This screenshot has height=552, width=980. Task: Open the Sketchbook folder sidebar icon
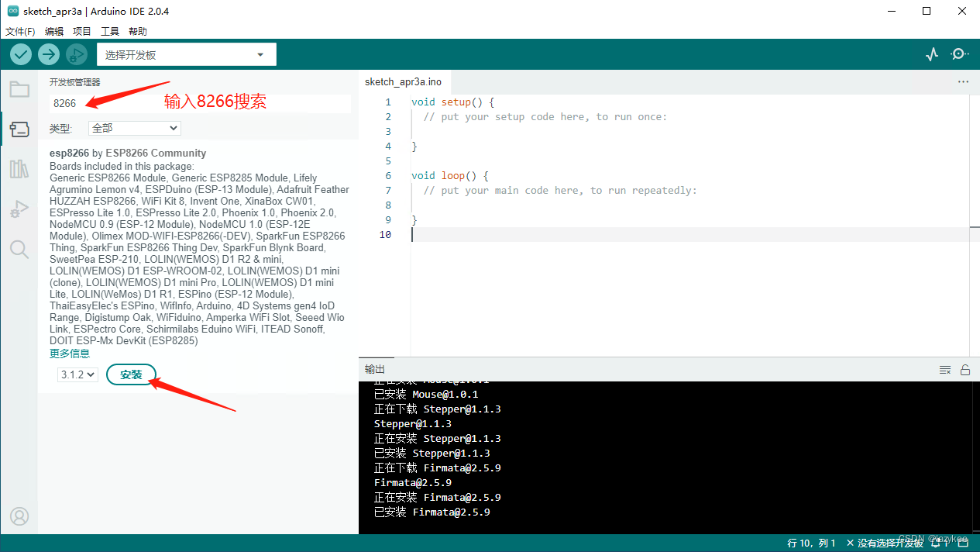[19, 88]
